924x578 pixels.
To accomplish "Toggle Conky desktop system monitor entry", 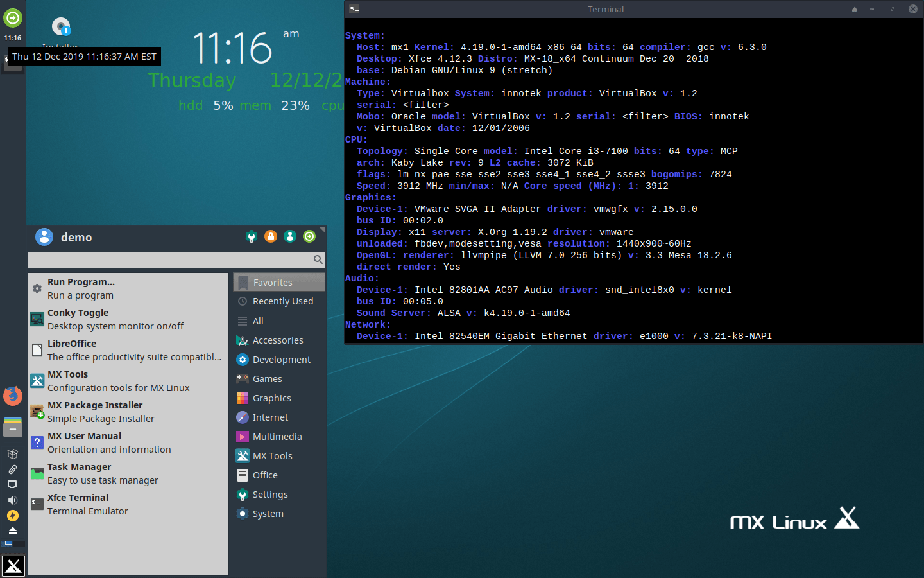I will click(128, 319).
